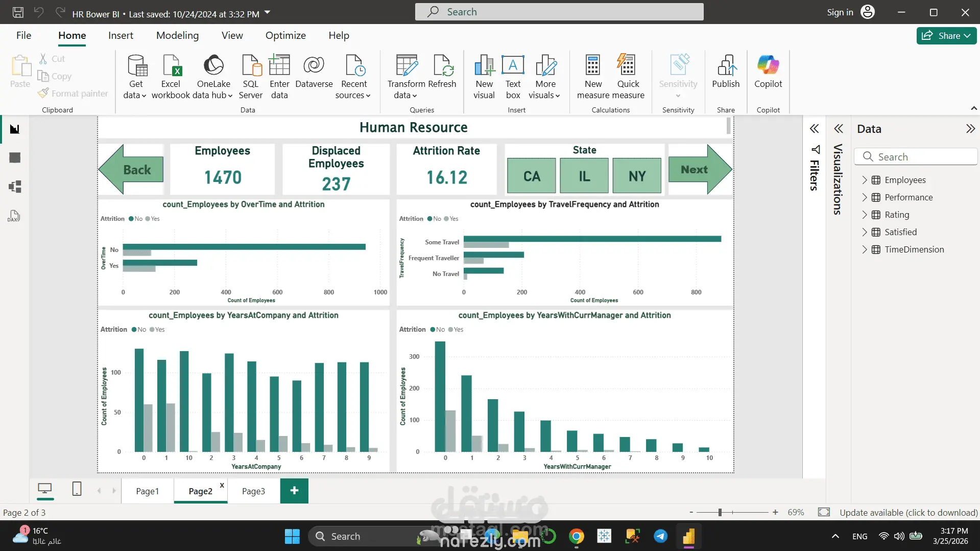Refresh the report data
Screen dimensions: 980x551
[442, 72]
